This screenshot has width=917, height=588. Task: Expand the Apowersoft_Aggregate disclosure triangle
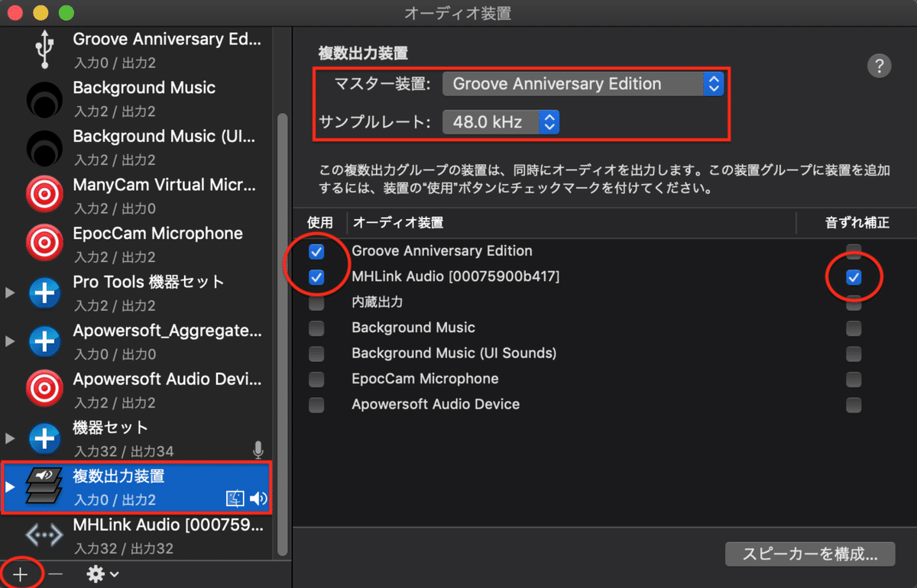pos(10,341)
